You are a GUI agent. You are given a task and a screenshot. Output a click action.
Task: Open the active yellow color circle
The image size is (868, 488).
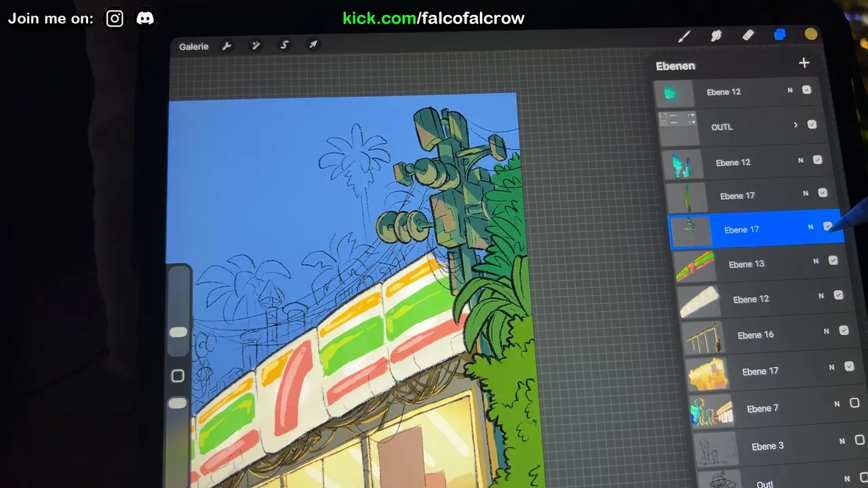[x=811, y=34]
